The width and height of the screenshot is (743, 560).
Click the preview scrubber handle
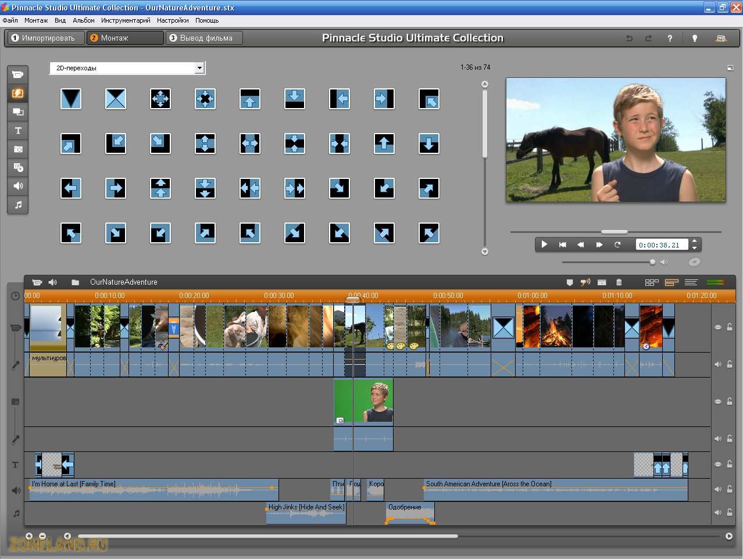[x=614, y=232]
